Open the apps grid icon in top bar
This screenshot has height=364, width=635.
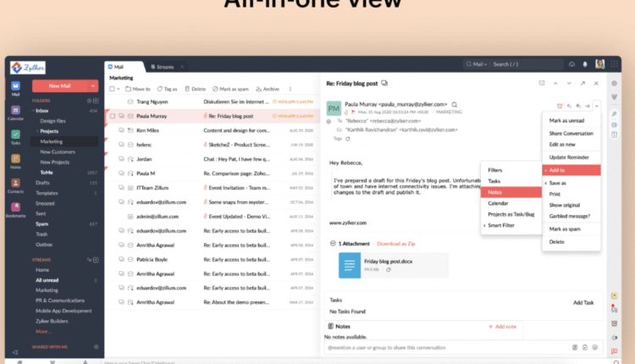pos(615,64)
